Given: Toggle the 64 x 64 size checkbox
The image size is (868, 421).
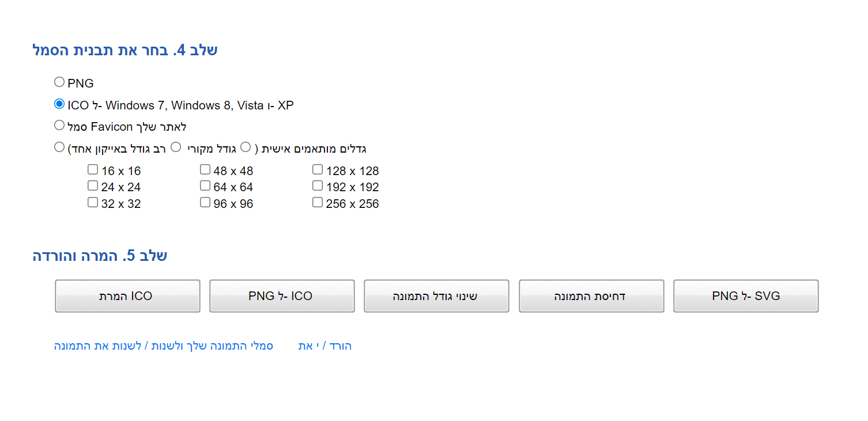Looking at the screenshot, I should tap(205, 186).
